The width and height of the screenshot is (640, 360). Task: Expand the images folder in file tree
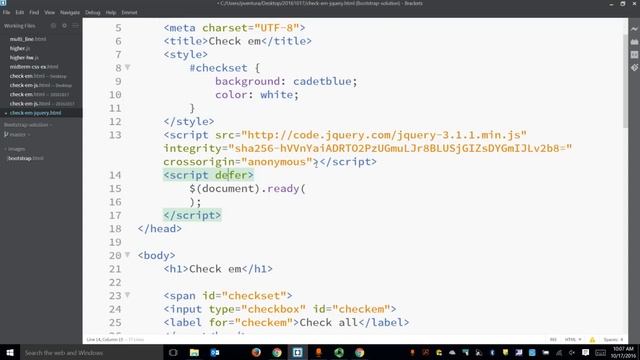pyautogui.click(x=16, y=149)
